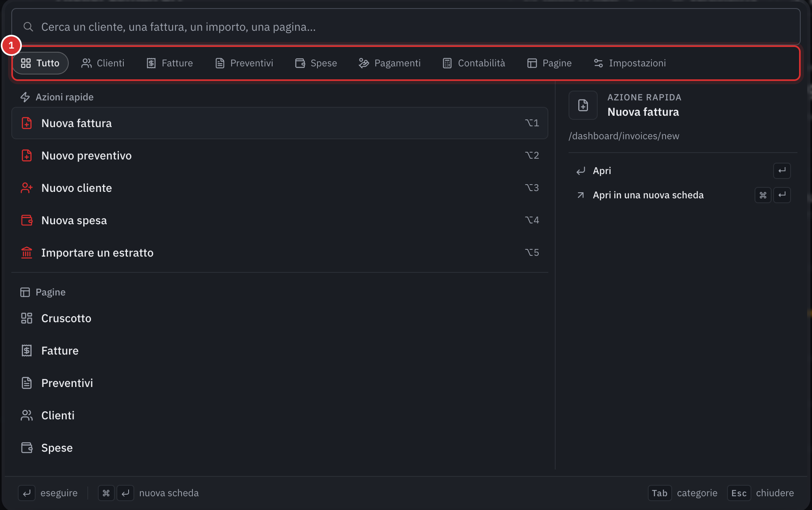Click the Nuovo preventivo file-plus icon
Screen dimensions: 812x510
[27, 155]
